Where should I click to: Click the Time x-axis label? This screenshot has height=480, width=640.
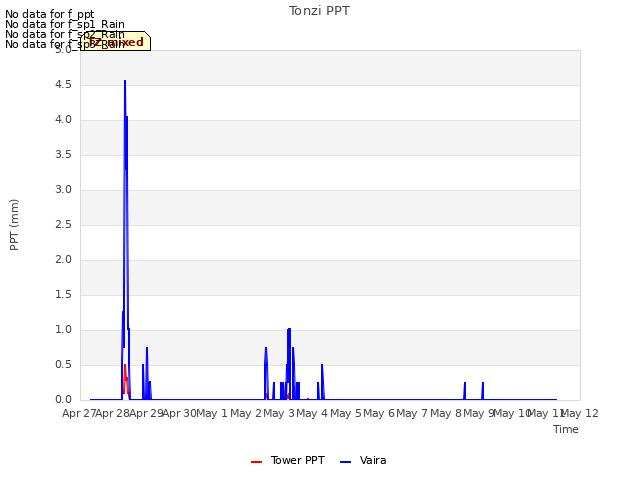[x=566, y=429]
